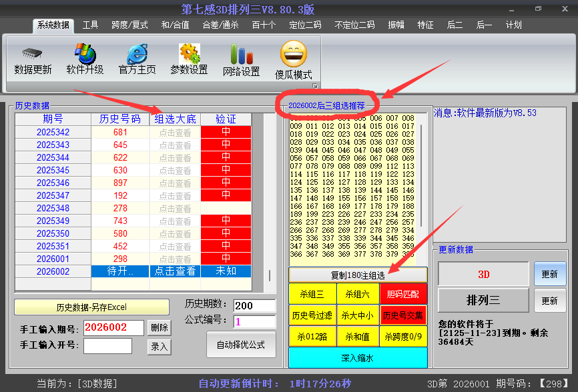Screen dimensions: 578x392
Task: Open the 定位二码 tab
Action: [305, 25]
